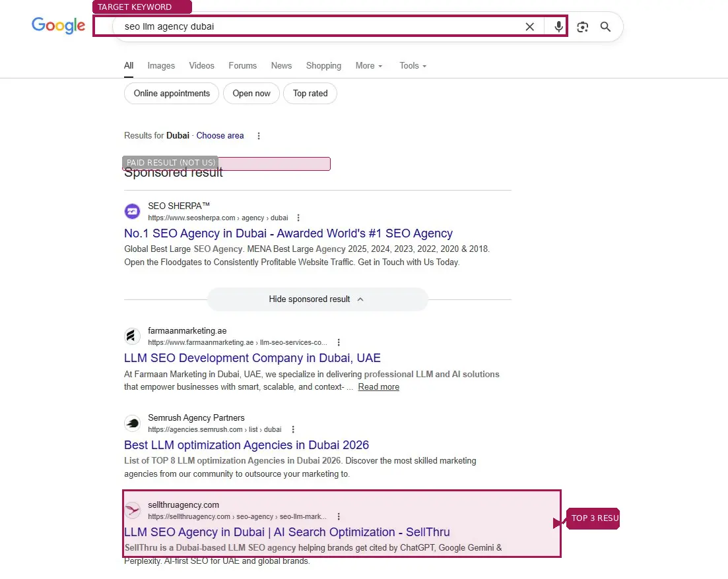The image size is (728, 579).
Task: Open the News tab
Action: point(281,65)
